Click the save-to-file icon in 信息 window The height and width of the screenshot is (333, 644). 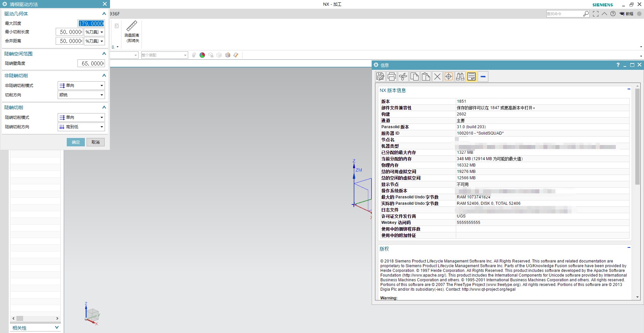pos(380,77)
